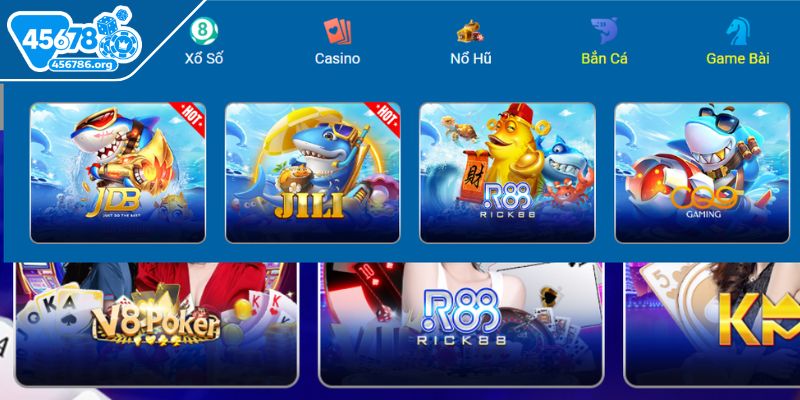
Task: Open the V8 Poker card game banner
Action: [x=157, y=323]
